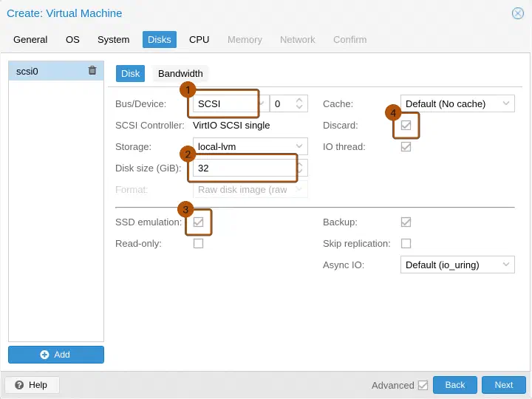Open the Async IO dropdown
This screenshot has height=399, width=532.
point(457,265)
